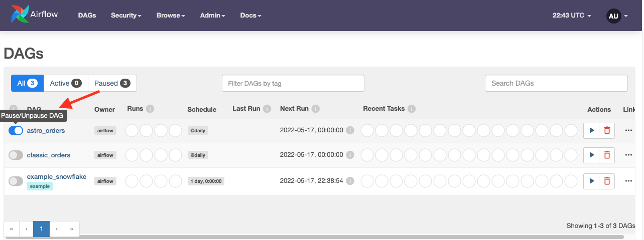The width and height of the screenshot is (644, 240).
Task: Unpause the classic_orders DAG
Action: [16, 155]
